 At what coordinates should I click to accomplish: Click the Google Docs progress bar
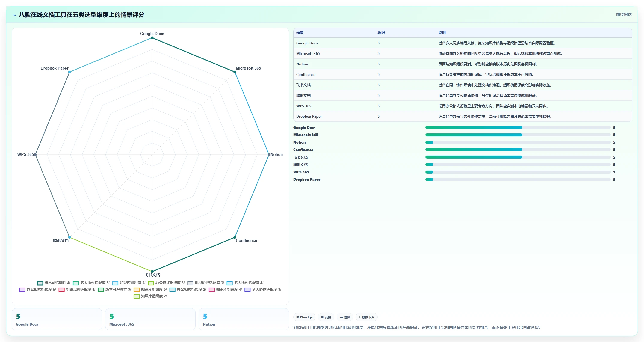(x=518, y=127)
